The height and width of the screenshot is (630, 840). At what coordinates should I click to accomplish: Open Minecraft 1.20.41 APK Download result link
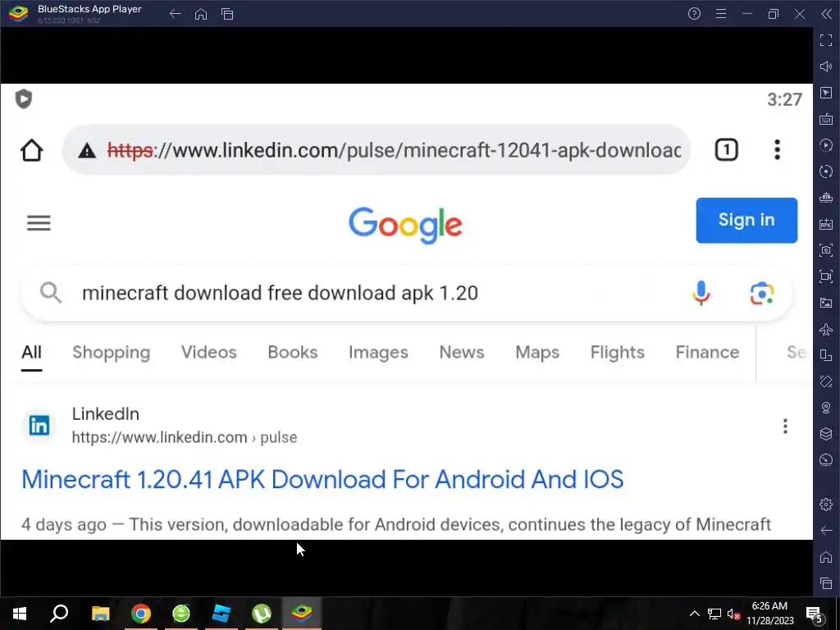[322, 479]
